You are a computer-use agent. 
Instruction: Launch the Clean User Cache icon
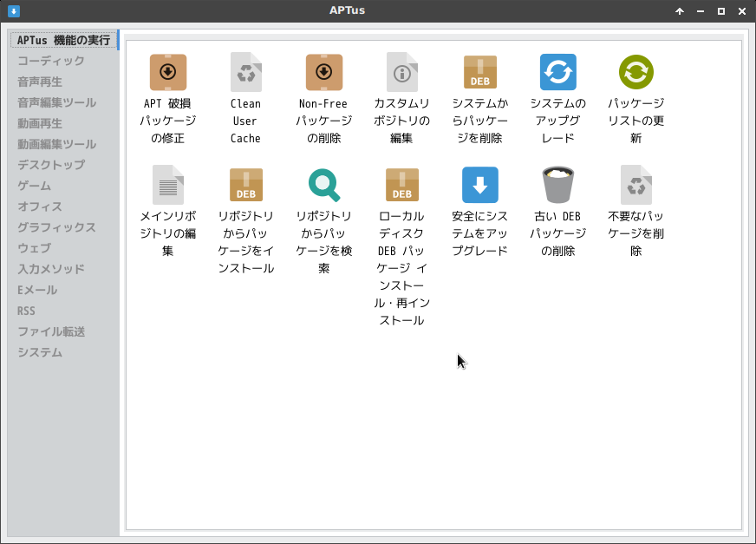coord(246,72)
